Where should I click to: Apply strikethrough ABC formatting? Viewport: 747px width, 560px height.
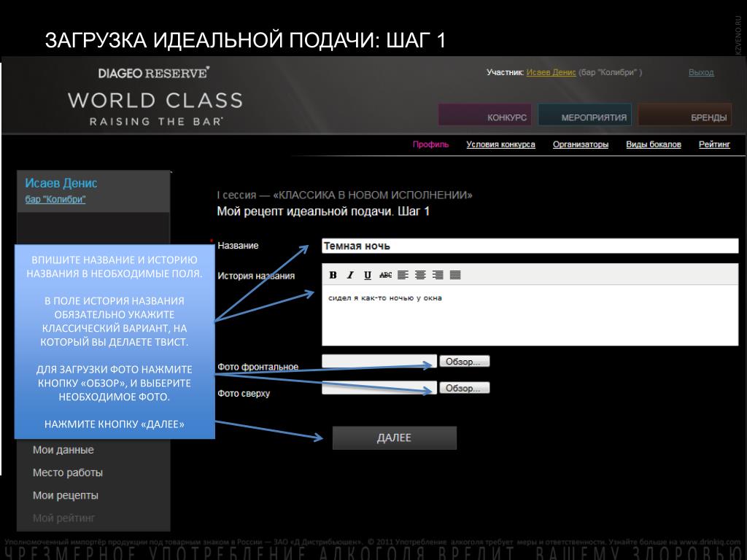(385, 275)
